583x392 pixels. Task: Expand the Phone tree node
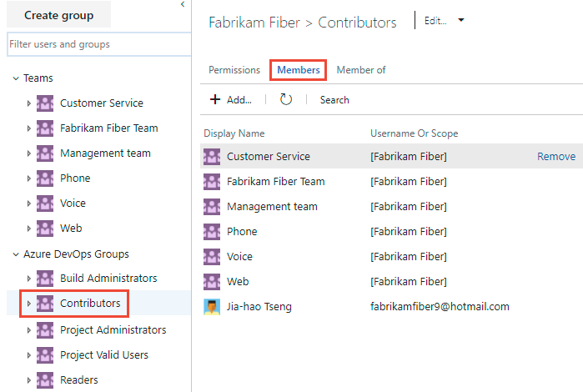[x=28, y=178]
